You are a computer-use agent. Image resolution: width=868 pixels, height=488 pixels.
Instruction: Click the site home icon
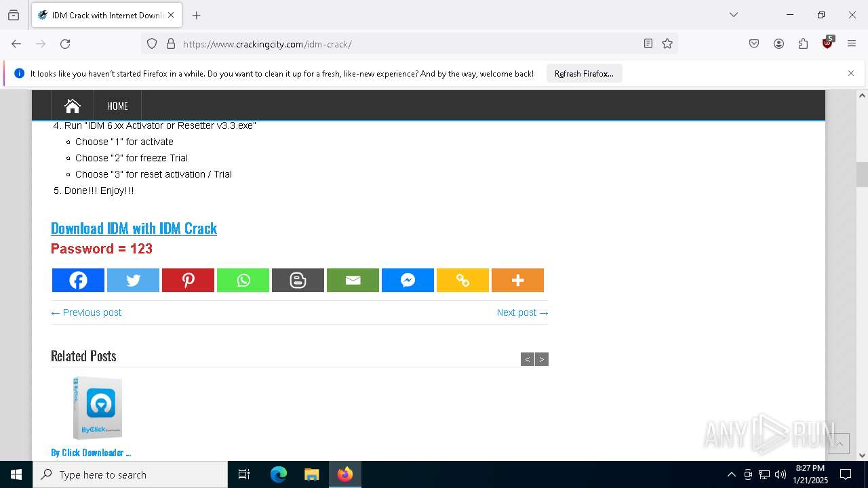[x=73, y=106]
